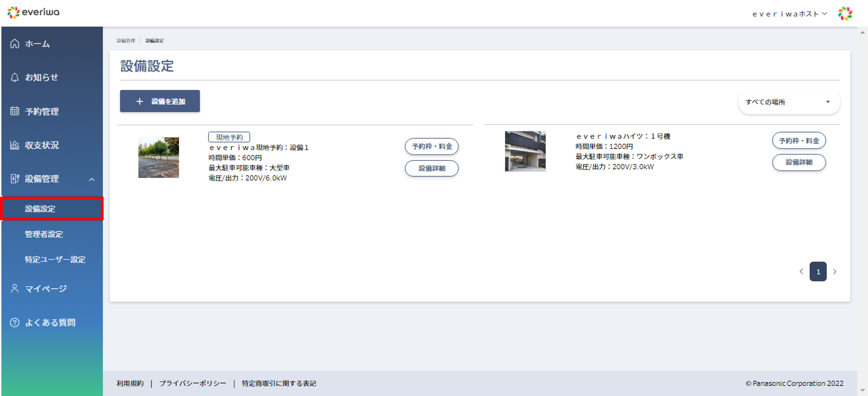Open the プライバシーポリシー footer link
Screen dimensions: 868x396
pyautogui.click(x=193, y=383)
